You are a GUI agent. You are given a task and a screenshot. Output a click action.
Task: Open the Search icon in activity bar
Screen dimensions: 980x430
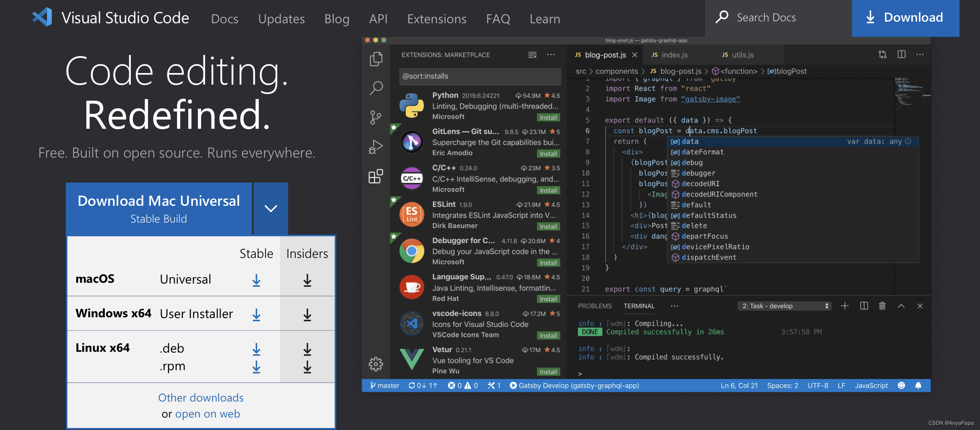(376, 88)
